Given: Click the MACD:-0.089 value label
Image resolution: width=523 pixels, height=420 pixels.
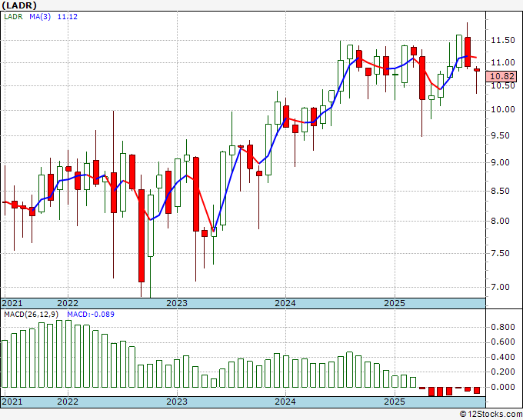Looking at the screenshot, I should [91, 315].
